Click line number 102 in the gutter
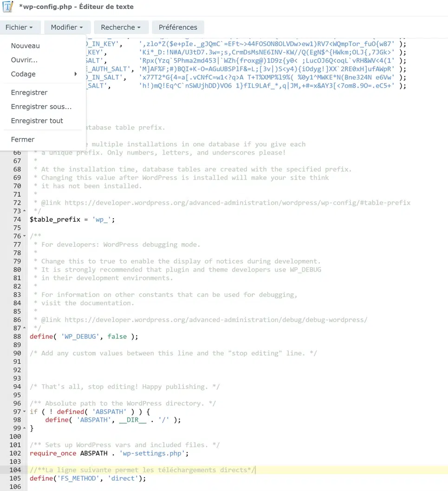The image size is (448, 491). tap(14, 453)
